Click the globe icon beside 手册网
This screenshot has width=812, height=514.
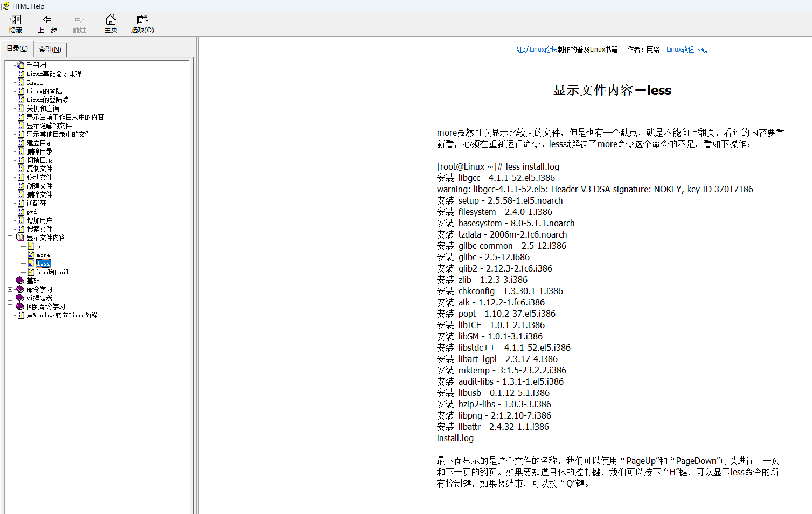[20, 65]
